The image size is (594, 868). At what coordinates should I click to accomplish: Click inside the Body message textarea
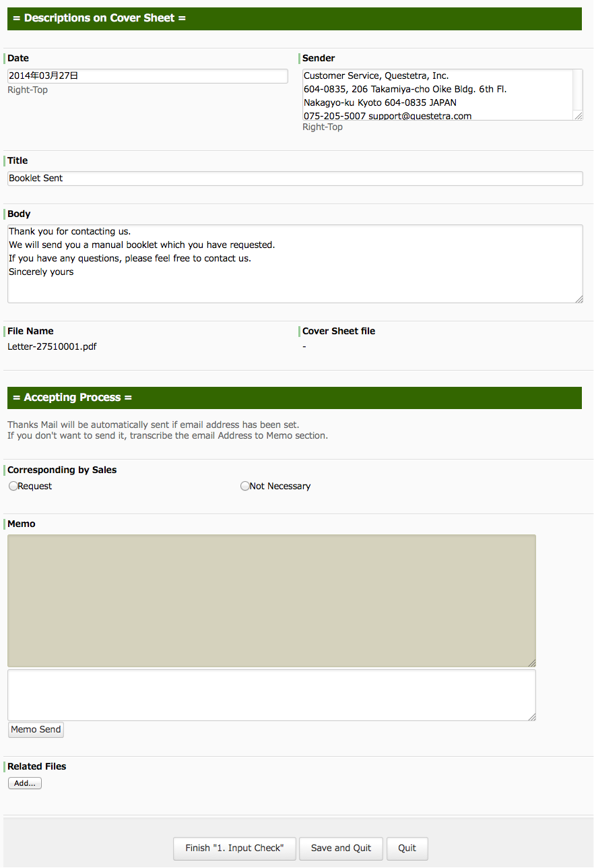tap(295, 263)
